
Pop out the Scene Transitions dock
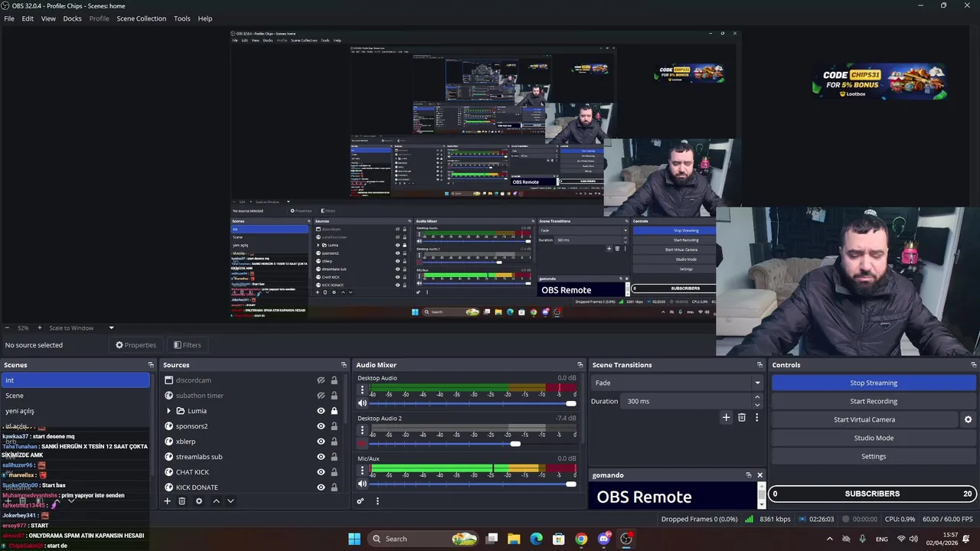click(759, 365)
